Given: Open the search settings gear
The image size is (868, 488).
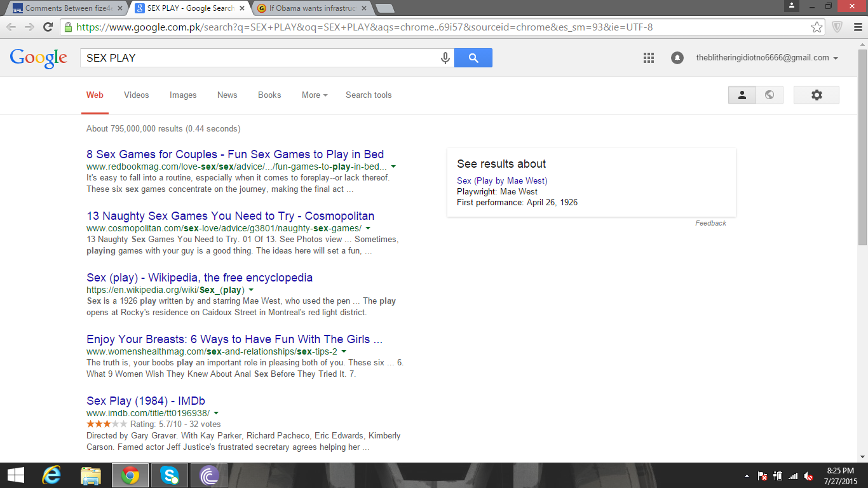Looking at the screenshot, I should (x=817, y=95).
